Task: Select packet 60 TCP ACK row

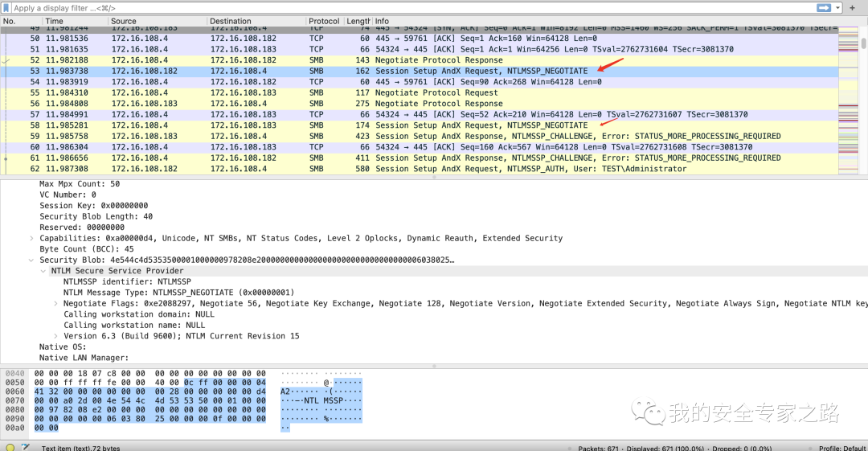Action: (419, 147)
